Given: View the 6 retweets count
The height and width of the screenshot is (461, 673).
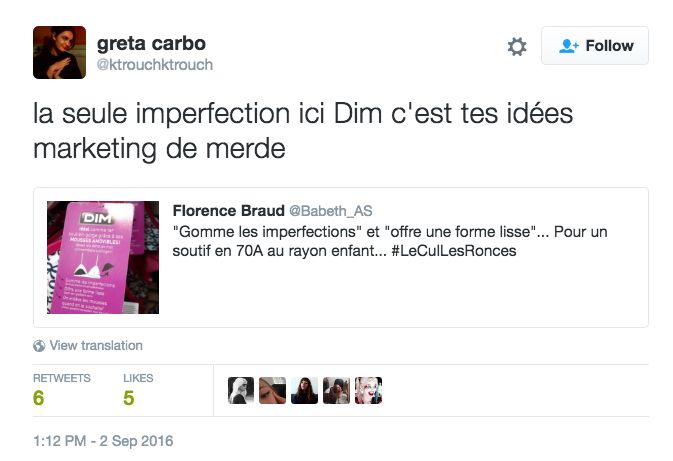Looking at the screenshot, I should coord(39,398).
